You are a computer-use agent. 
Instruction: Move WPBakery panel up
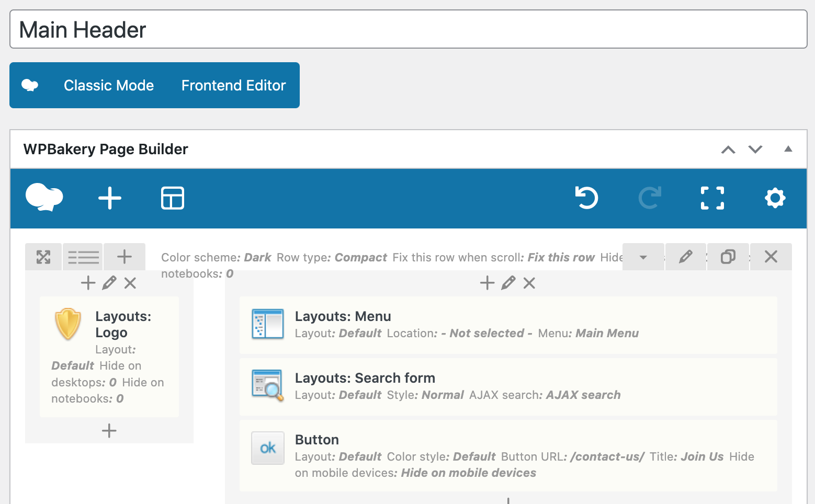click(728, 150)
